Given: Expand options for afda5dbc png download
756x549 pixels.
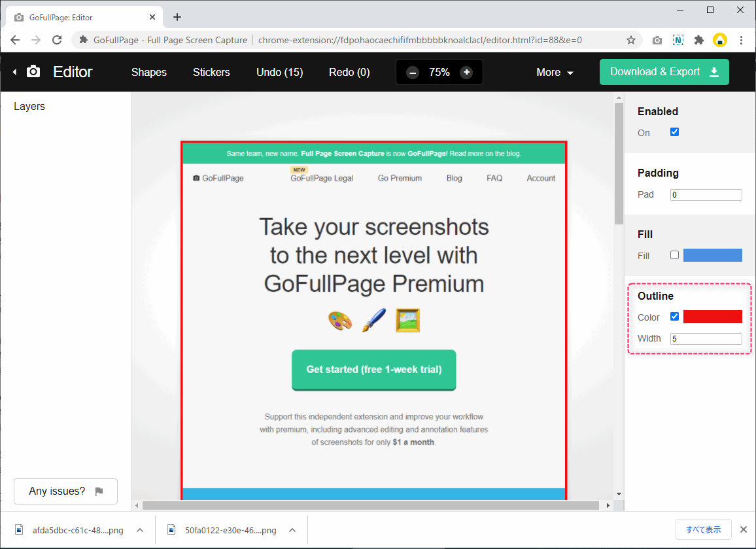Looking at the screenshot, I should 140,530.
